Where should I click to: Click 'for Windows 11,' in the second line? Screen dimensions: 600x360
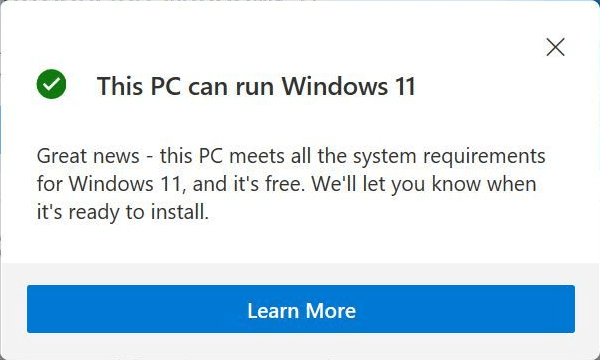[111, 184]
